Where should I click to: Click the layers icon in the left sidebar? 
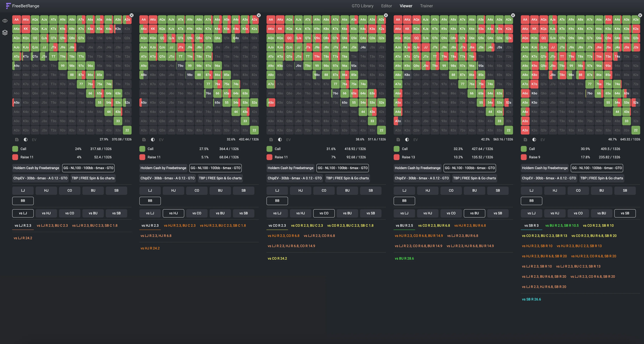(5, 33)
